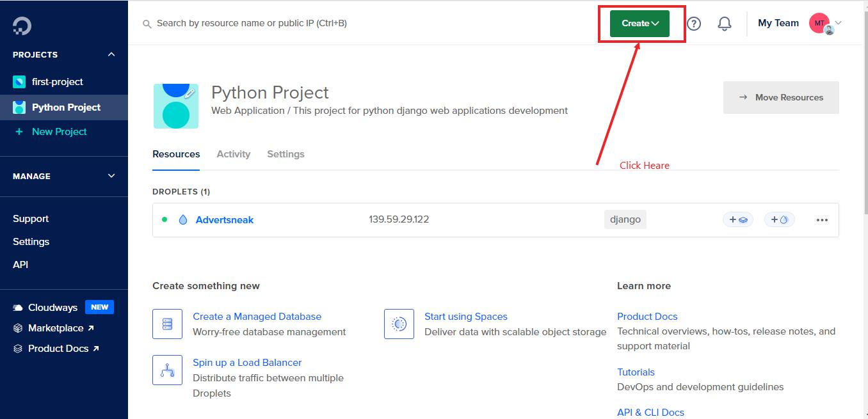The width and height of the screenshot is (868, 419).
Task: Open the Advertsneak droplet link
Action: (x=225, y=220)
